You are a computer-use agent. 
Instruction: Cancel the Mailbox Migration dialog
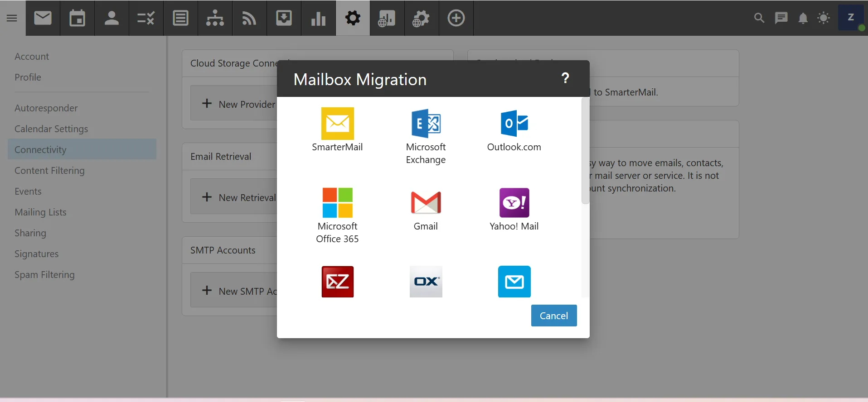pos(553,316)
